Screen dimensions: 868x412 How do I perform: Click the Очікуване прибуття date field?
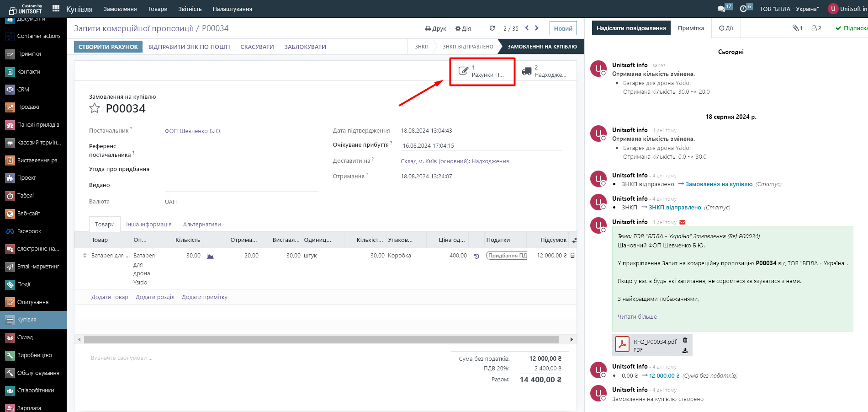pyautogui.click(x=480, y=146)
